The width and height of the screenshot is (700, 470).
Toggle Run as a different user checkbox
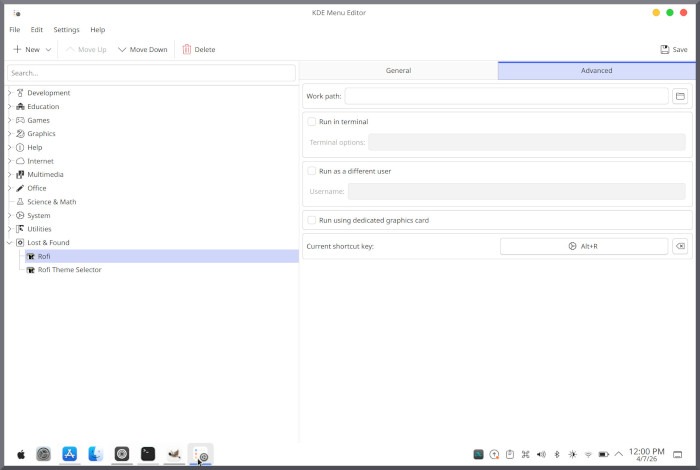pyautogui.click(x=312, y=171)
